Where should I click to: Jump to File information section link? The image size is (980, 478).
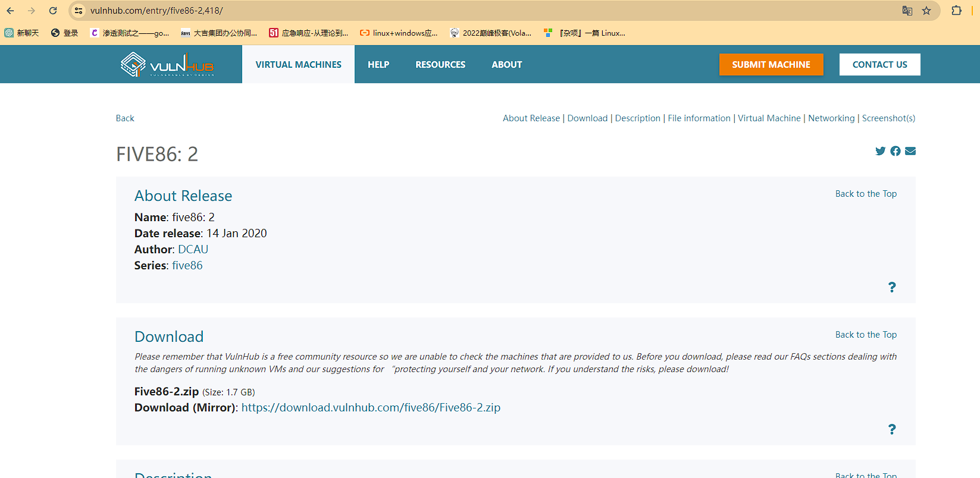[x=699, y=118]
